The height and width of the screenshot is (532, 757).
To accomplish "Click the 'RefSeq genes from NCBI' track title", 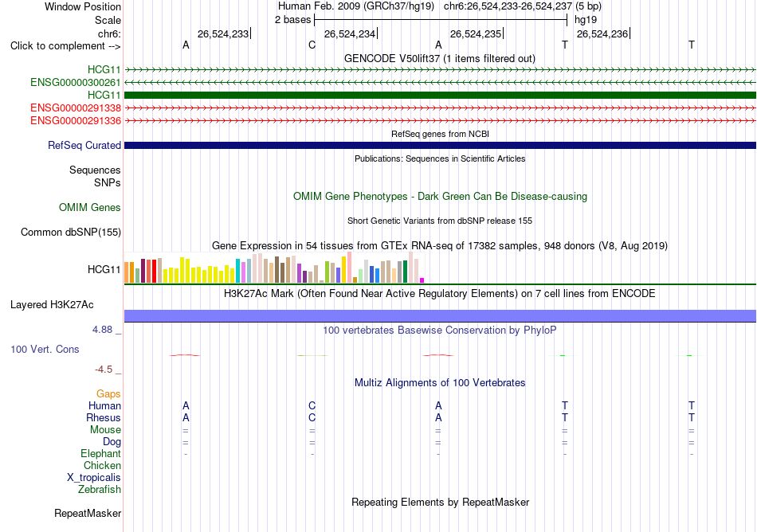I will (440, 134).
